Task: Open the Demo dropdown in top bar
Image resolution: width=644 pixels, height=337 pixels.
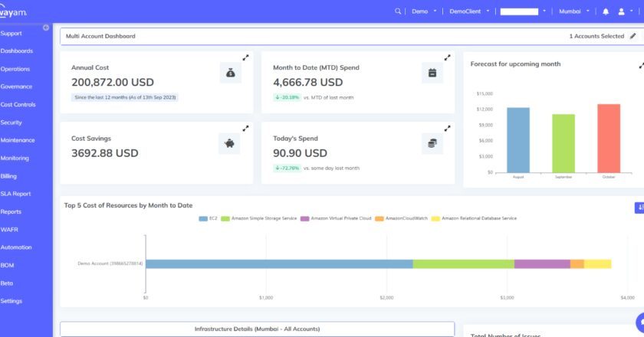Action: pos(424,11)
